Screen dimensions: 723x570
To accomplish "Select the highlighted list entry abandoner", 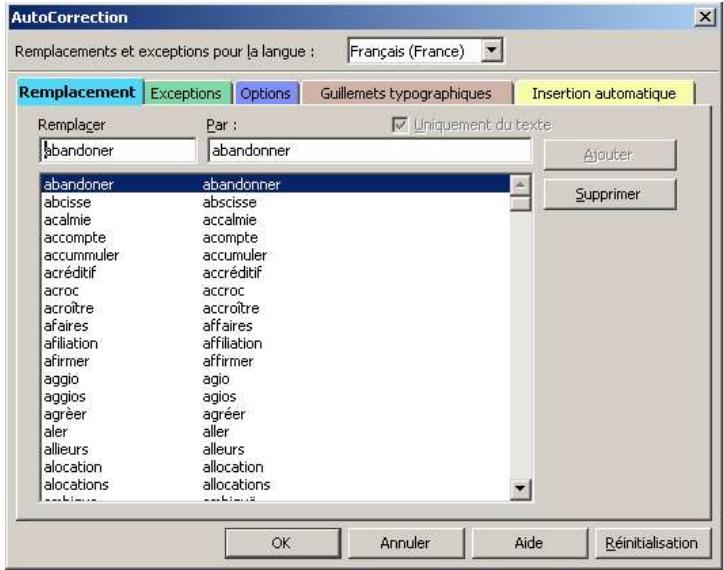I will (x=275, y=184).
